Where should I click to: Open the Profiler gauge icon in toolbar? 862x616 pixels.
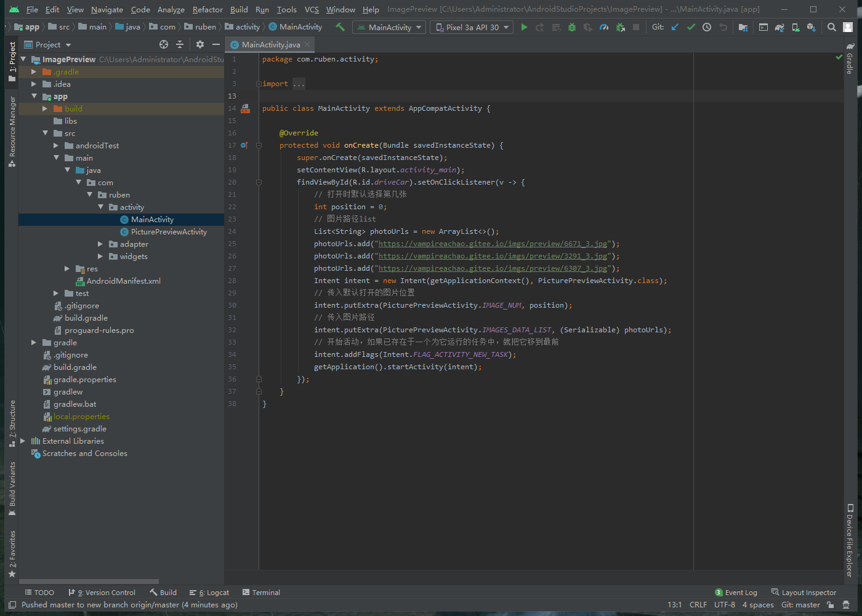(x=604, y=27)
